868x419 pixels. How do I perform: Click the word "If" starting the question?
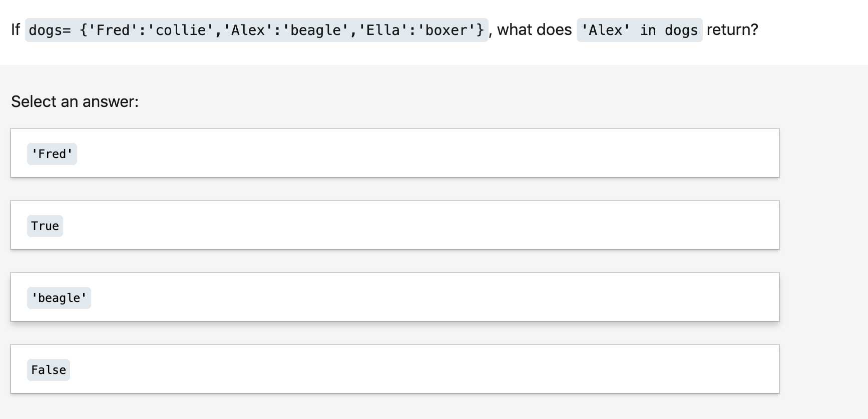tap(16, 30)
